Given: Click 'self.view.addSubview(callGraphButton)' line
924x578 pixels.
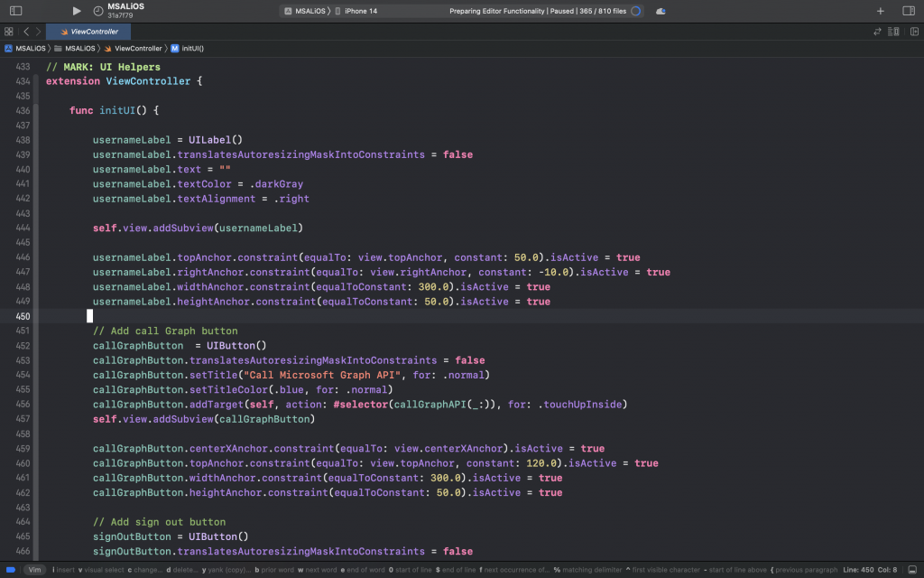Looking at the screenshot, I should [x=204, y=419].
